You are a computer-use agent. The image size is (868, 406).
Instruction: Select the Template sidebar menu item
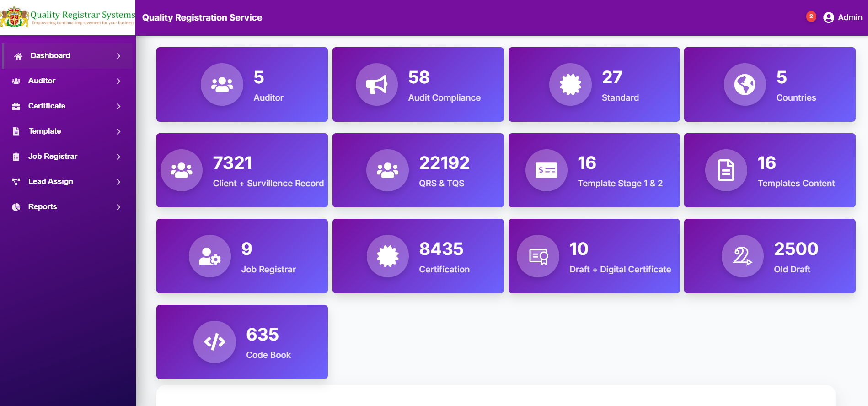coord(68,131)
